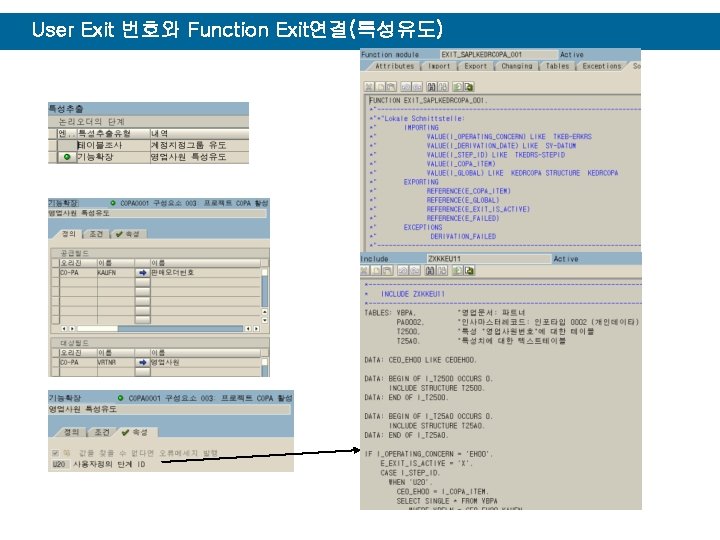Viewport: 720px width, 540px height.
Task: Click the 테이블조사 cell in the 특성추출 table
Action: coord(113,145)
